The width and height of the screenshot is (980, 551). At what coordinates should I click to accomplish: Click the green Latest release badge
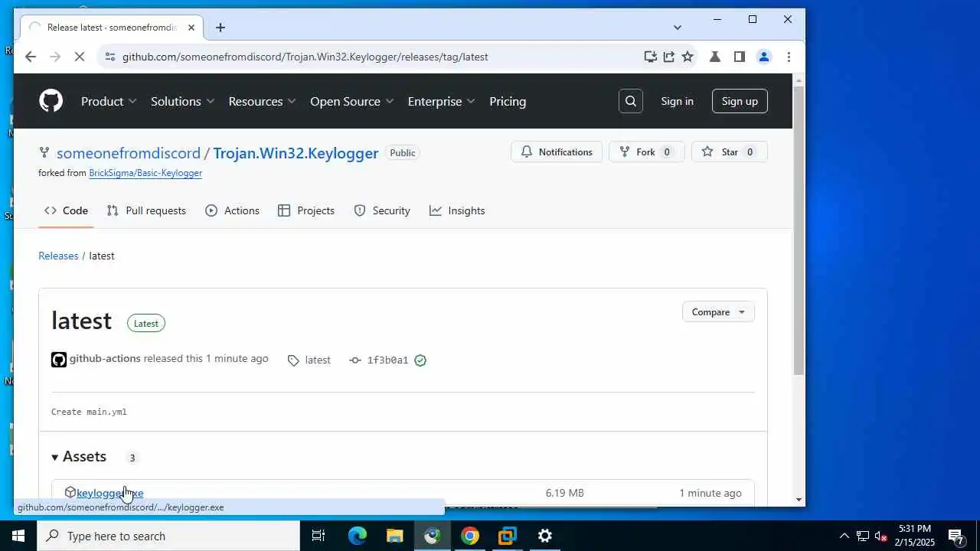click(146, 323)
